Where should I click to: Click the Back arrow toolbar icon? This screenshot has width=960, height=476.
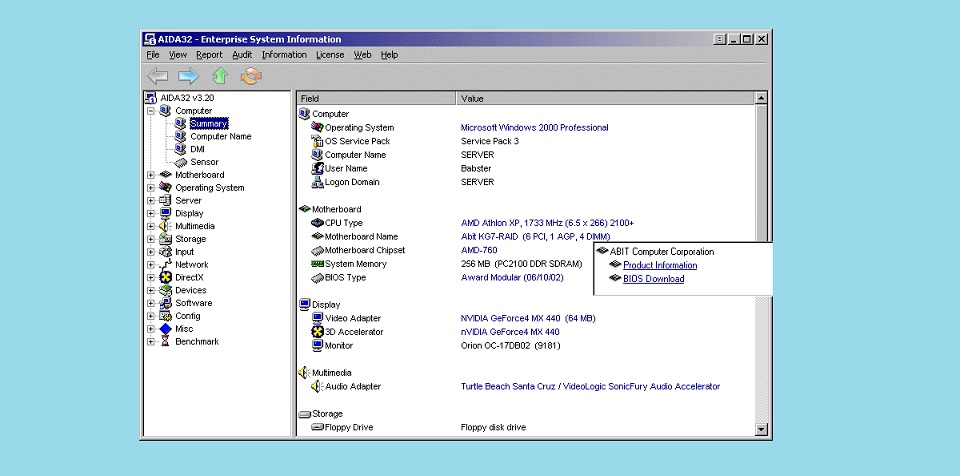157,76
